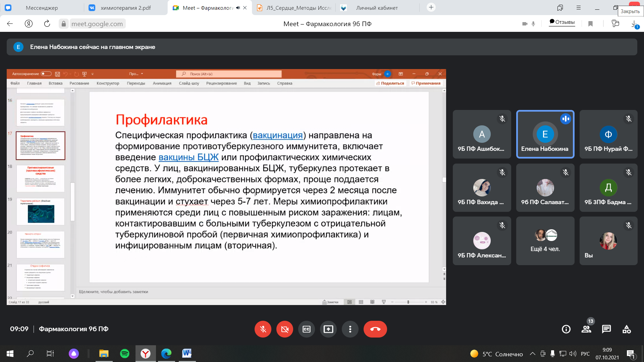Select your own Вы video tile
Image resolution: width=644 pixels, height=362 pixels.
tap(608, 241)
